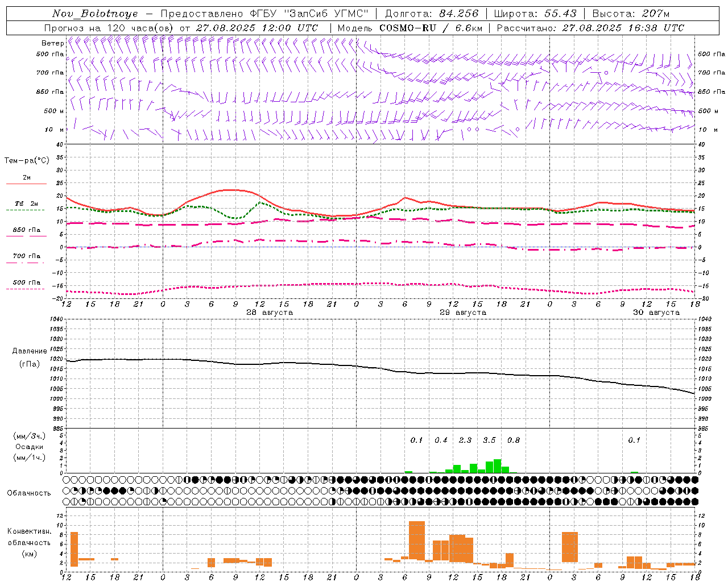The height and width of the screenshot is (582, 728).
Task: Click the Облачность panel label
Action: [29, 493]
